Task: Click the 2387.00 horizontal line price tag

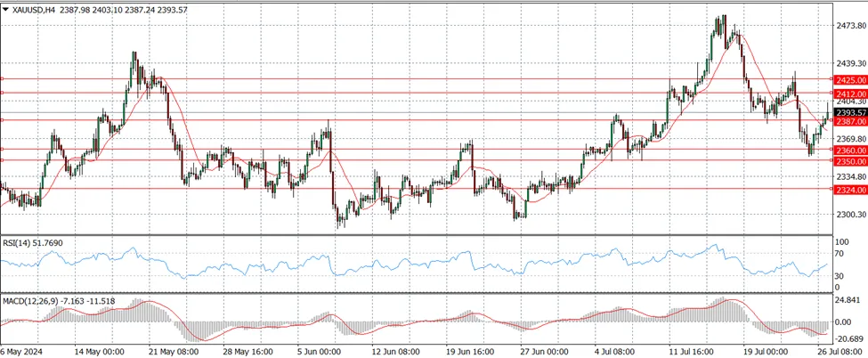Action: coord(849,121)
